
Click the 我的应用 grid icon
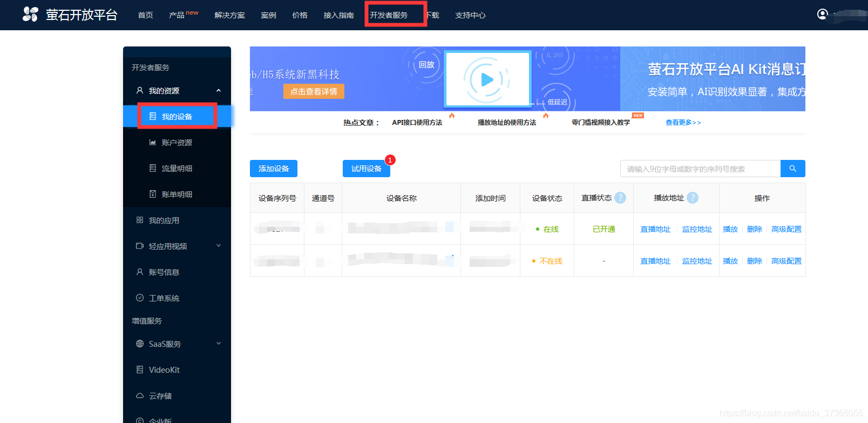tap(140, 220)
